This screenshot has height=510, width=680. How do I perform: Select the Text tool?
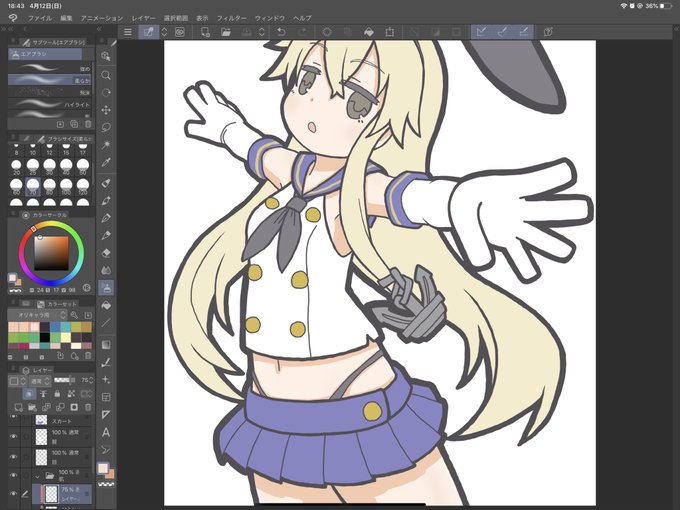click(x=106, y=432)
